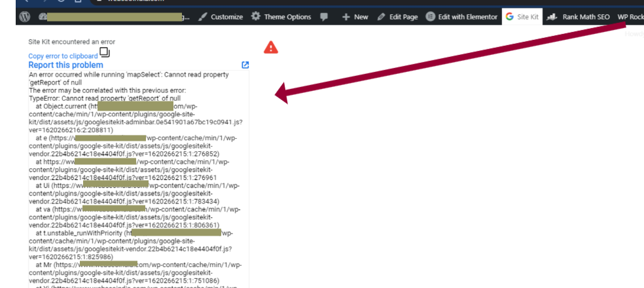Click the Google G Site Kit icon
The height and width of the screenshot is (288, 644).
tap(510, 17)
